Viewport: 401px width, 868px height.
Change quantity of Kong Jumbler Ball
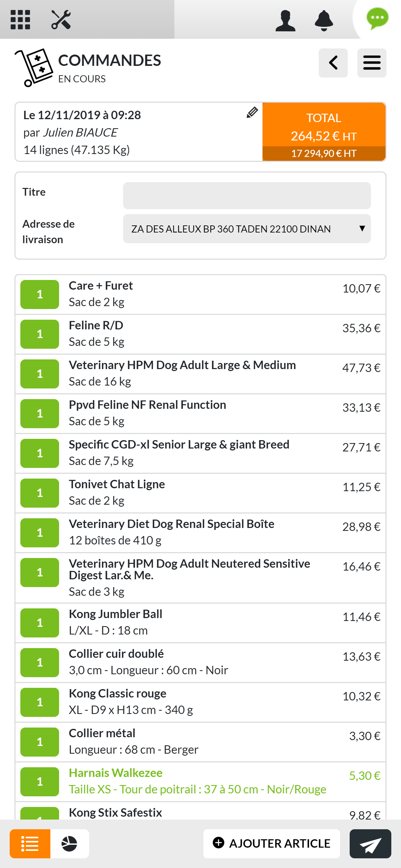[40, 622]
